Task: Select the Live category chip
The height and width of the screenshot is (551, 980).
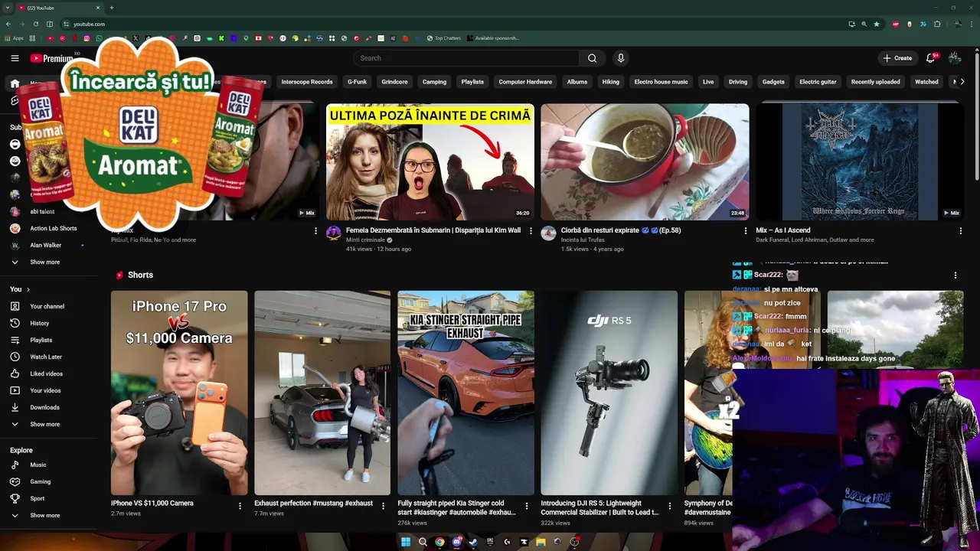Action: [x=708, y=82]
